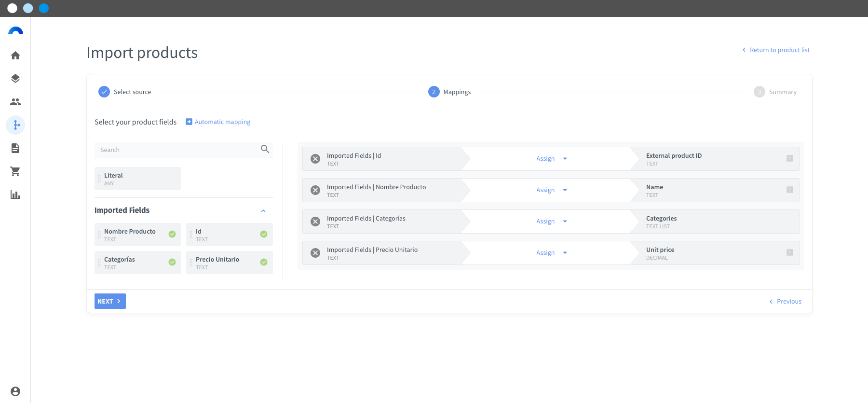This screenshot has height=403, width=868.
Task: Open the Assign dropdown for External product ID
Action: click(x=552, y=159)
